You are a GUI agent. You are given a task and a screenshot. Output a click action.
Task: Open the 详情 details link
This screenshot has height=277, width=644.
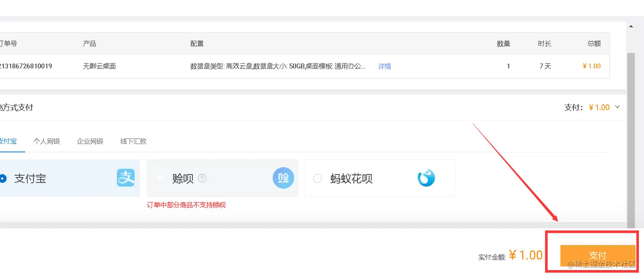coord(385,66)
